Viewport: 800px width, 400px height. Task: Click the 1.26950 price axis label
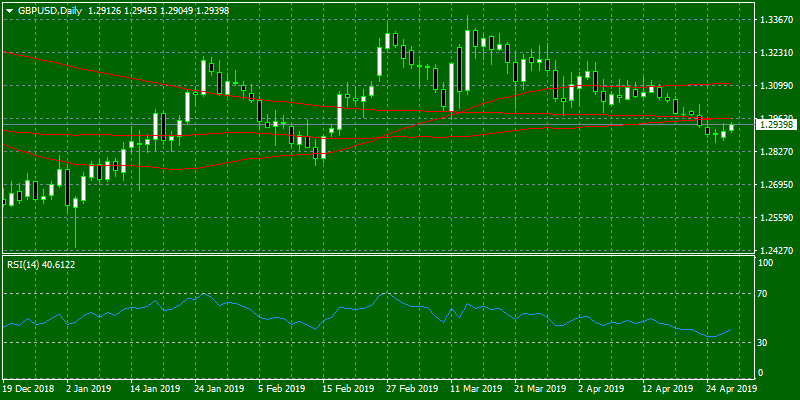click(x=775, y=185)
